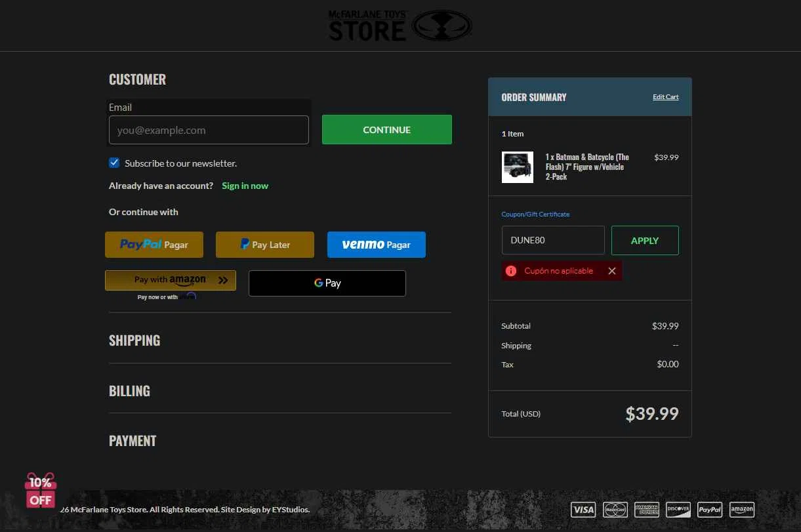Click the Amazon icon in footer
801x532 pixels.
pyautogui.click(x=742, y=509)
